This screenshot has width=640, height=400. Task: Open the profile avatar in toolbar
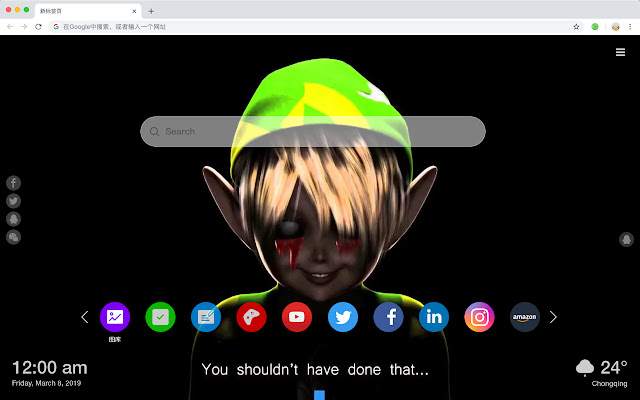(616, 27)
